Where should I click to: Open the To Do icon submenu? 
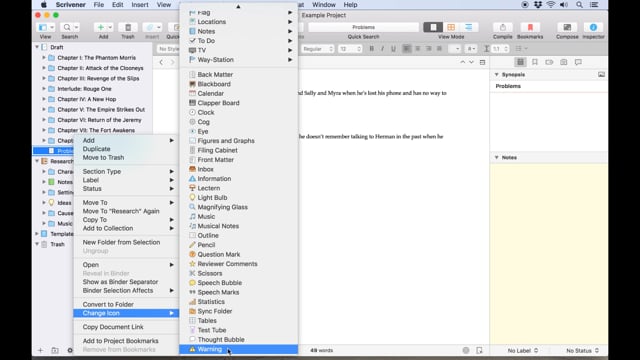pyautogui.click(x=238, y=41)
